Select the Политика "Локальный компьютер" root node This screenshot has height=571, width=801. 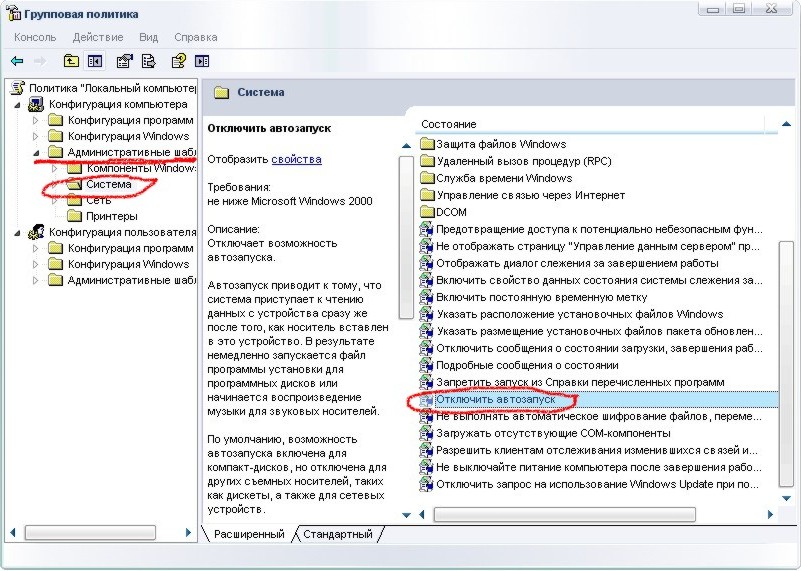coord(112,88)
